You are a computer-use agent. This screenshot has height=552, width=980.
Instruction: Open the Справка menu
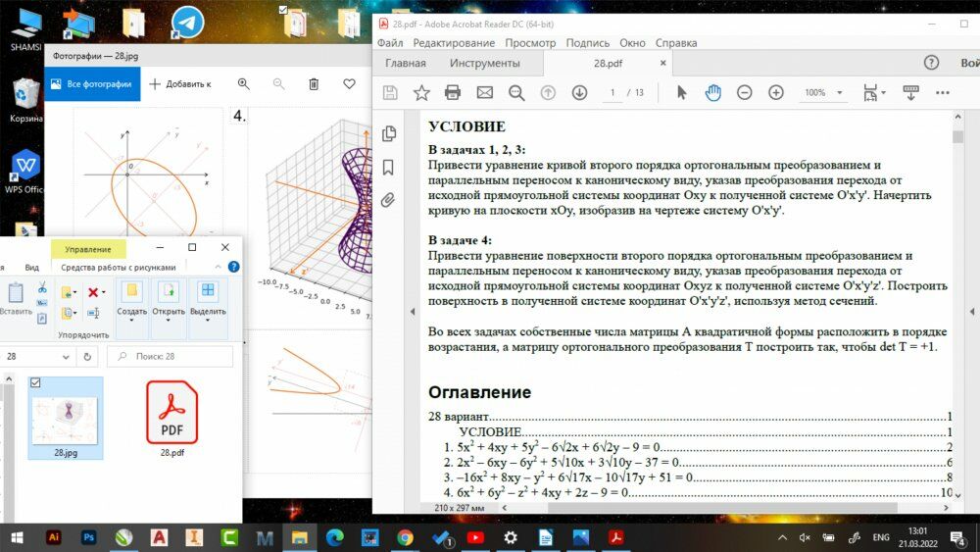[x=676, y=43]
